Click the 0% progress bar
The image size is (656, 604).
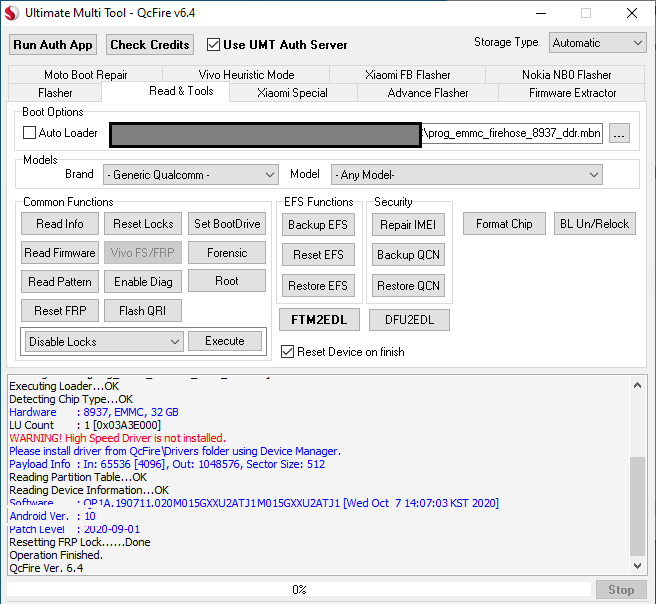(299, 589)
